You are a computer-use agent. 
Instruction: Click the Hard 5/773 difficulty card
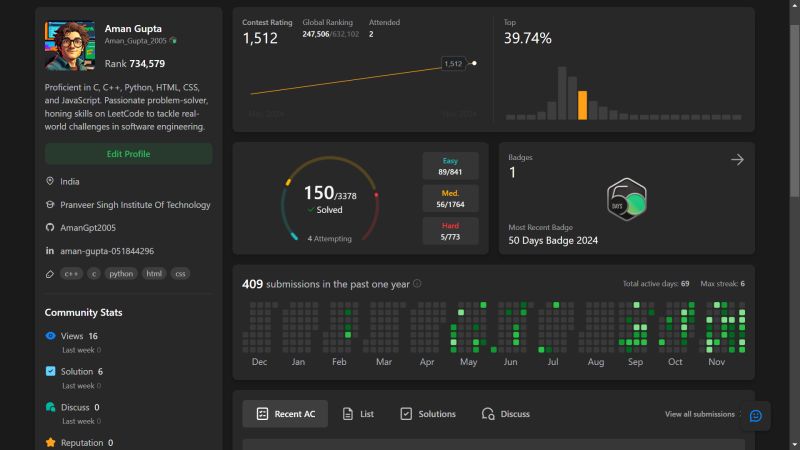click(x=451, y=231)
